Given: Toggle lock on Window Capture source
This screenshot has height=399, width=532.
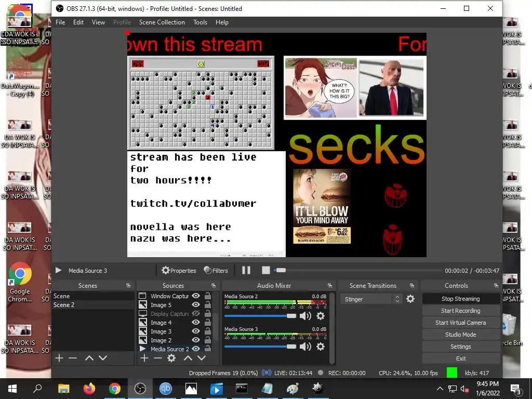Looking at the screenshot, I should pos(208,296).
